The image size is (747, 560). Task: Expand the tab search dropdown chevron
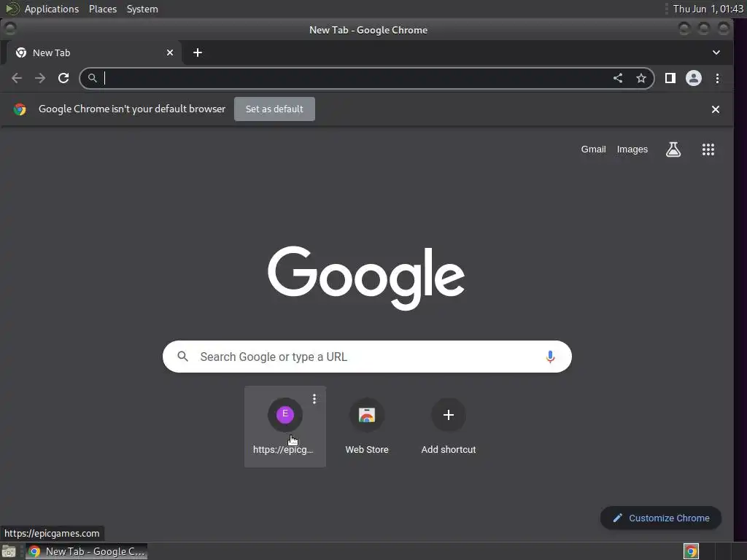coord(716,52)
